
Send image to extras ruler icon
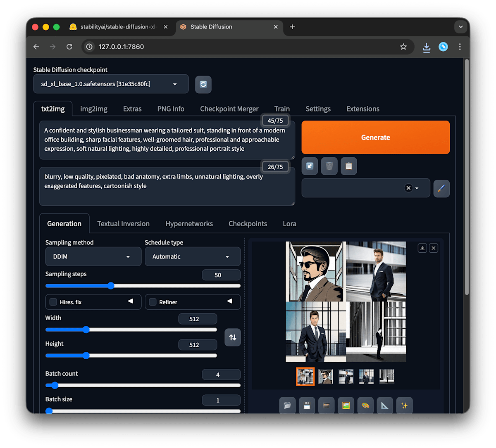pos(385,405)
